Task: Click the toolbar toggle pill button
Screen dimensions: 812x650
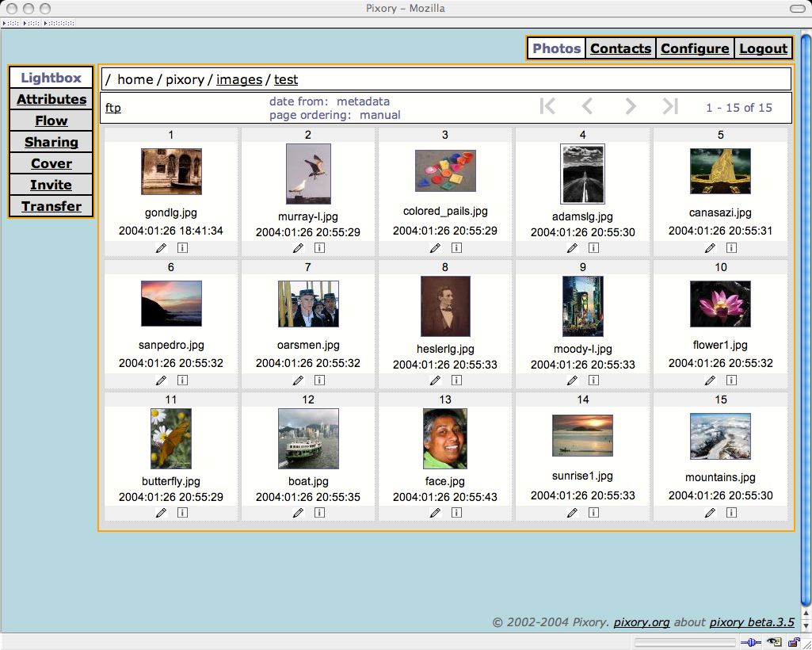Action: click(798, 8)
